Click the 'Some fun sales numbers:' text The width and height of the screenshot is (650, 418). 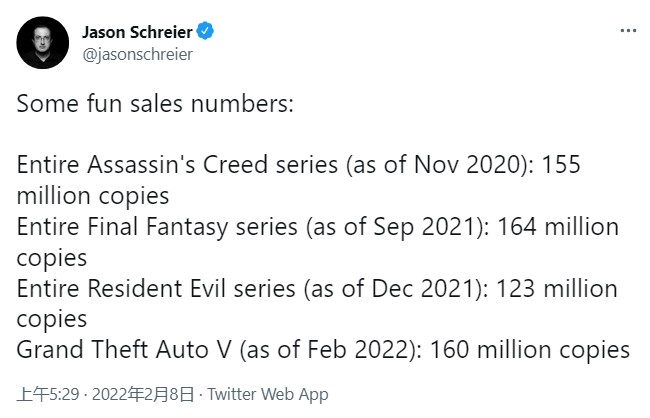click(x=154, y=104)
